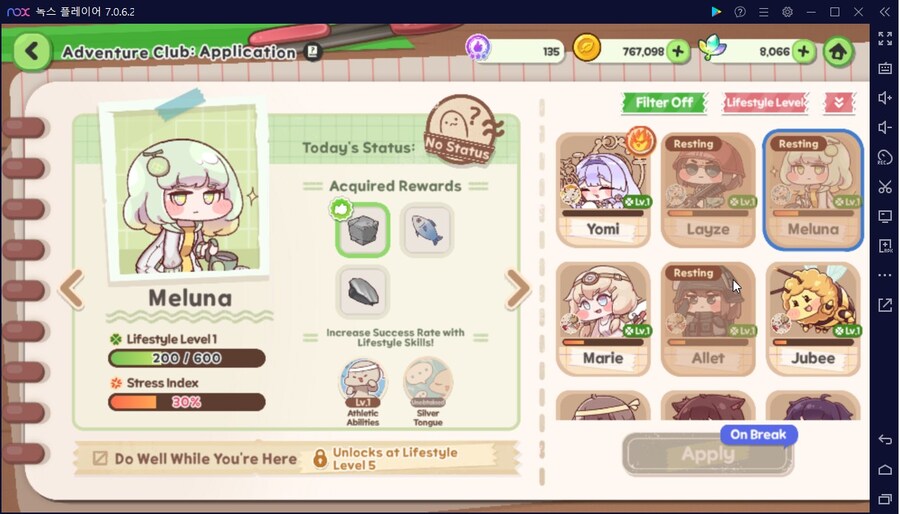Viewport: 900px width, 514px height.
Task: Show next character with right arrow
Action: (517, 289)
